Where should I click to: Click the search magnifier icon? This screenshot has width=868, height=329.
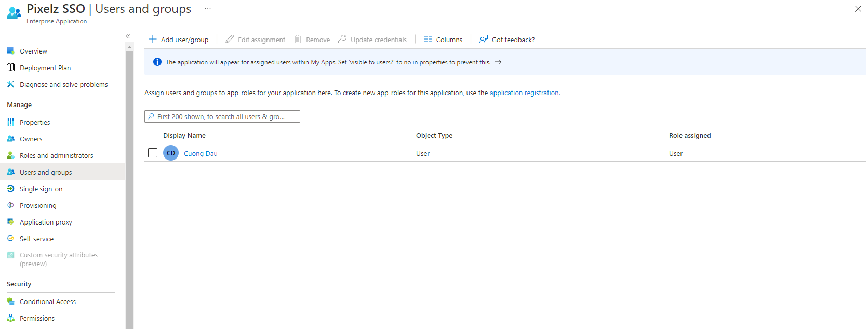coord(151,116)
